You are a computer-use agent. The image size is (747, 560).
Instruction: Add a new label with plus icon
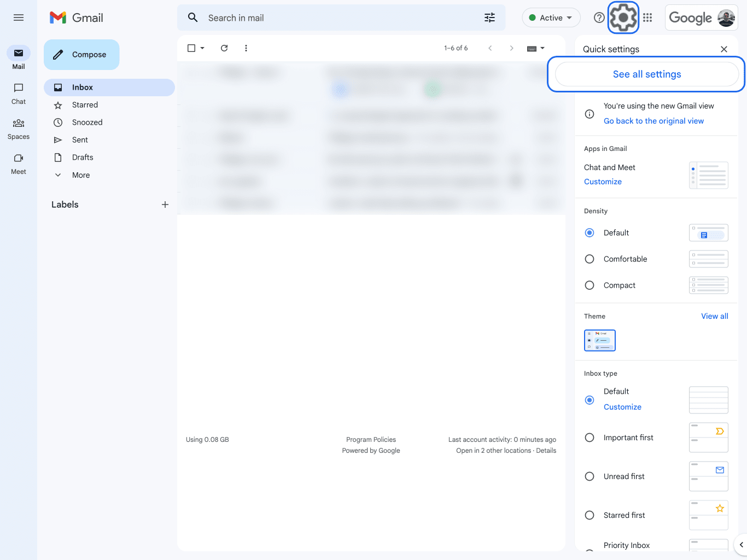click(x=165, y=205)
